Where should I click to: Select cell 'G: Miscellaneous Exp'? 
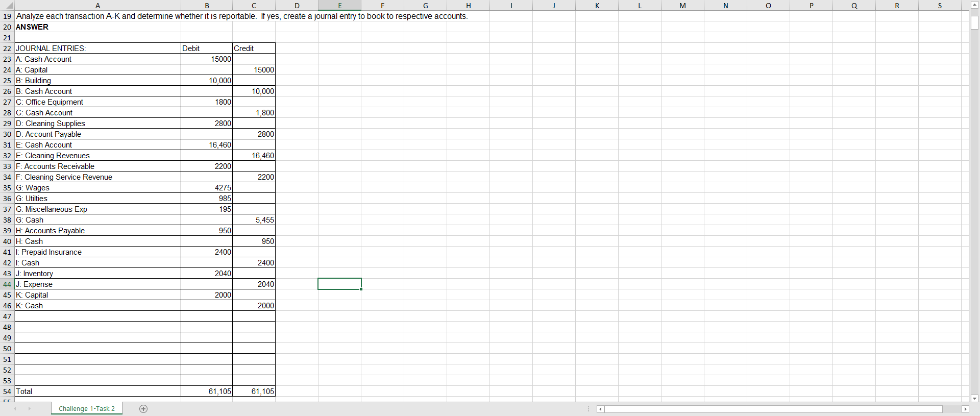click(97, 209)
